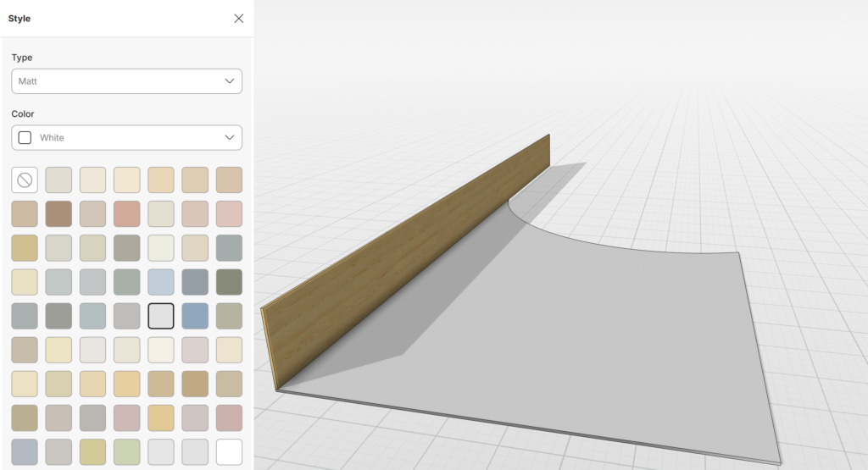Select the no-color crossed-circle swatch
The width and height of the screenshot is (868, 470).
tap(25, 180)
